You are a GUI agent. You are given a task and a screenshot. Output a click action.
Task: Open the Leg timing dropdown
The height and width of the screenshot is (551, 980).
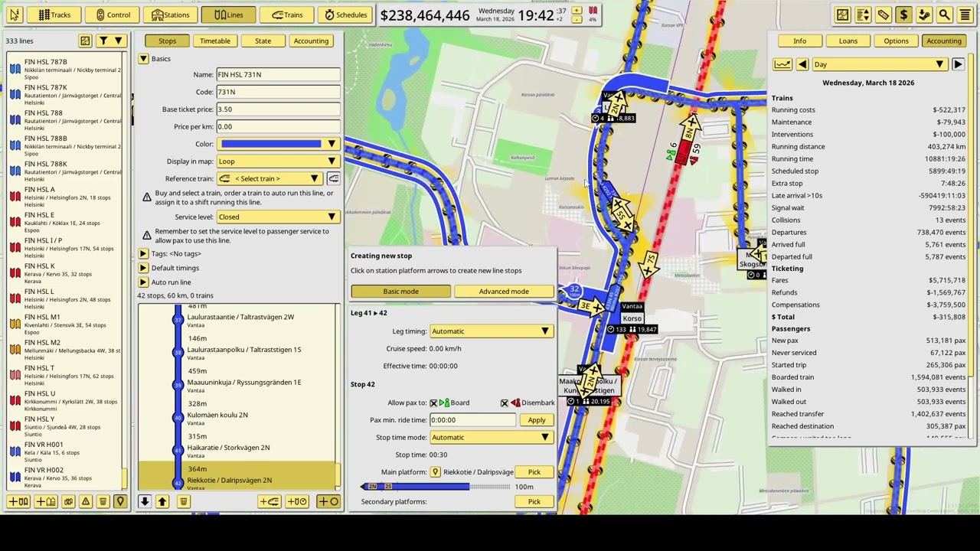coord(491,331)
